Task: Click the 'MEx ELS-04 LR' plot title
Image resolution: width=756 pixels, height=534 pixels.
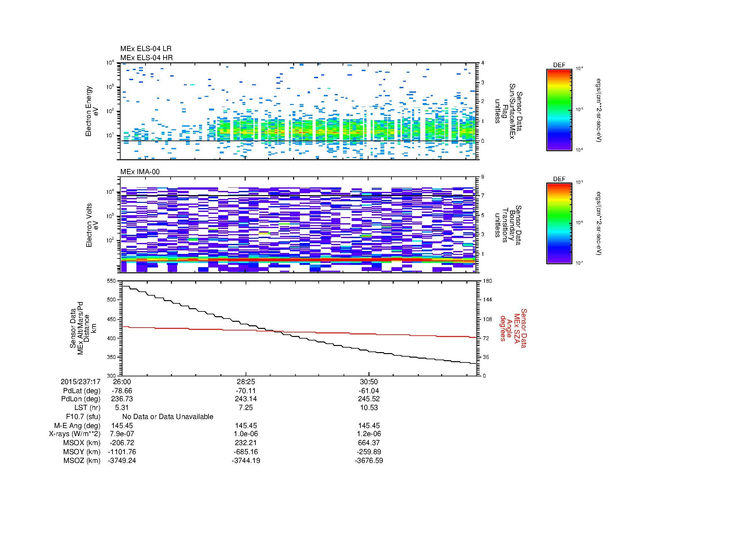Action: [146, 49]
